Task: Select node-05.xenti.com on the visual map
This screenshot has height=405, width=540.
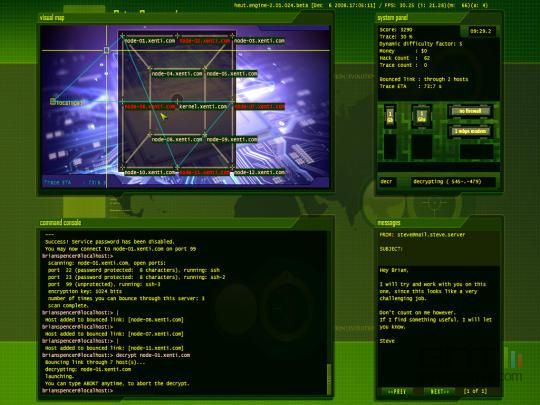Action: (232, 74)
